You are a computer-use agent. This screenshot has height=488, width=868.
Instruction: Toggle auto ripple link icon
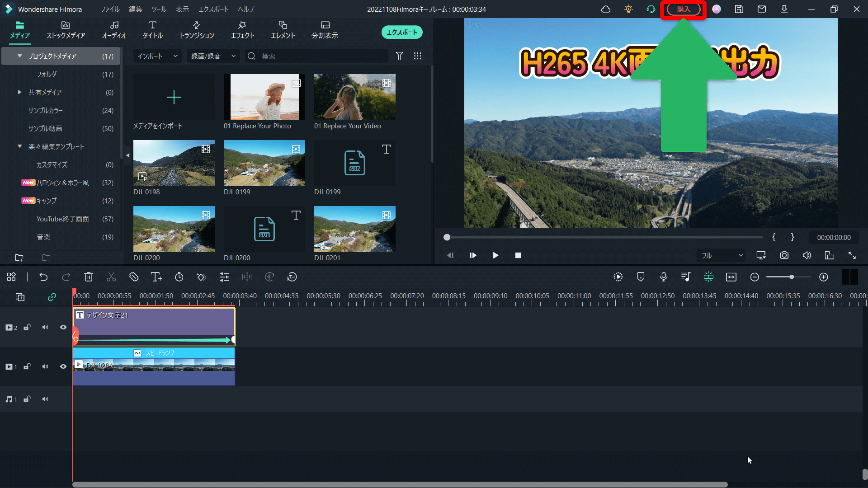(x=52, y=297)
